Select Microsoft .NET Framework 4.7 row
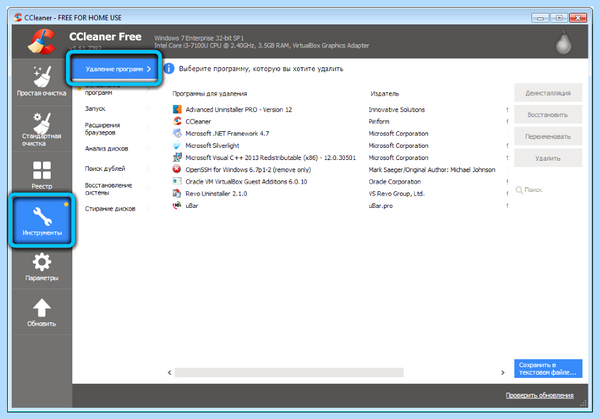600x419 pixels. point(340,133)
